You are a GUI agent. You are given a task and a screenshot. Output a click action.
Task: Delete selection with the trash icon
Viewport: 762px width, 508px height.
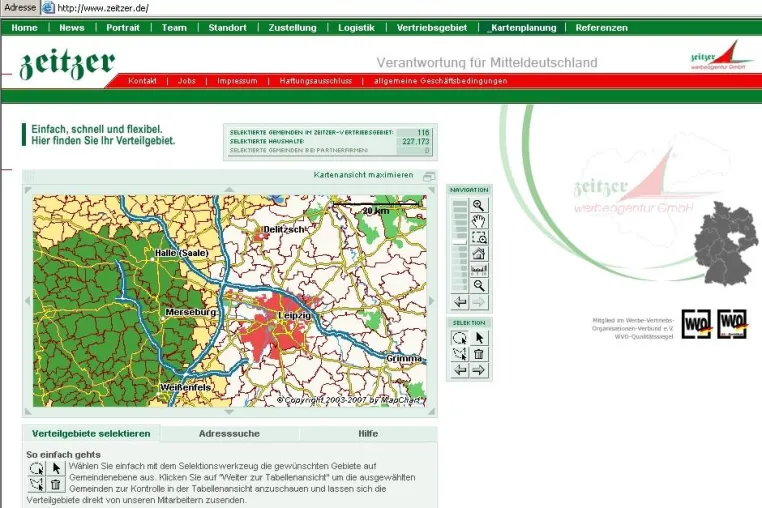pyautogui.click(x=479, y=354)
